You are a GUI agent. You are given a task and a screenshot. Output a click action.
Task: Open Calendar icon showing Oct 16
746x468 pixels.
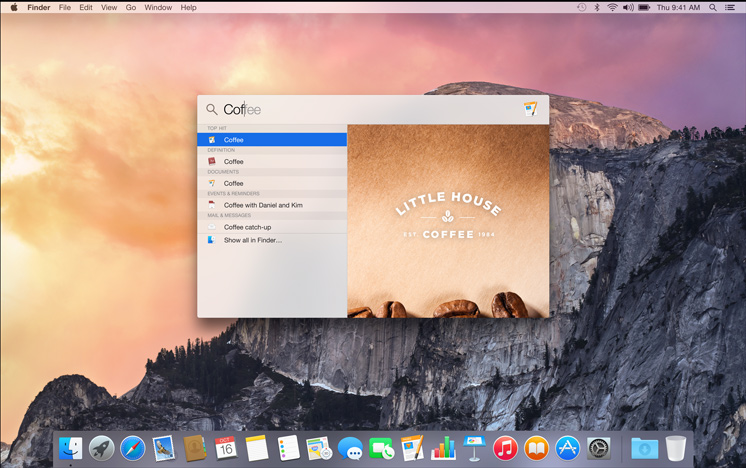(226, 448)
